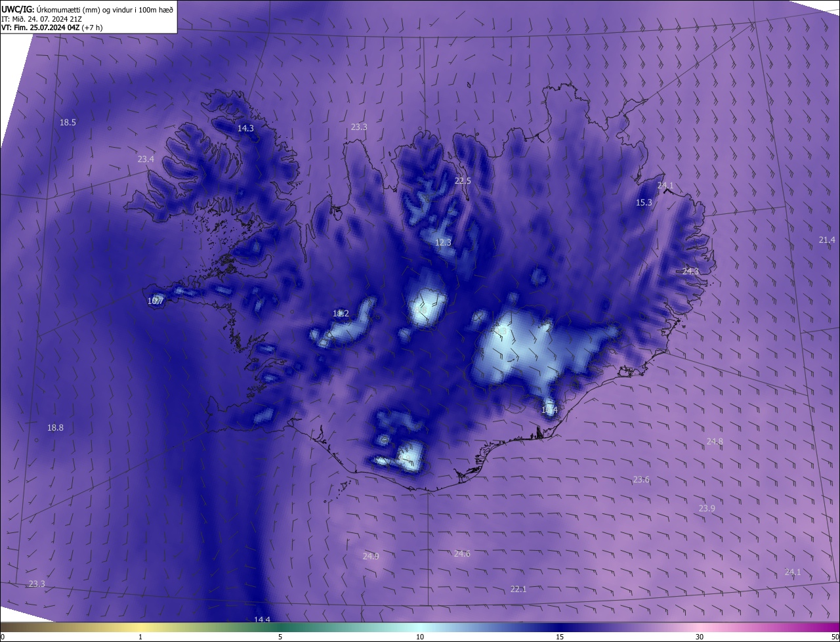Click the 10.7 value label
This screenshot has height=642, width=840.
[155, 301]
